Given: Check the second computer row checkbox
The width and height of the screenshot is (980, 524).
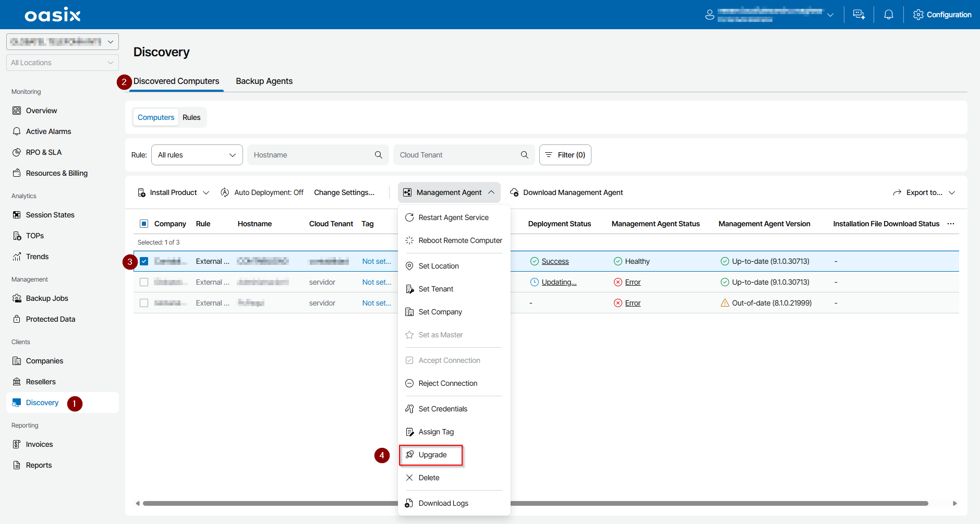Looking at the screenshot, I should pyautogui.click(x=144, y=282).
